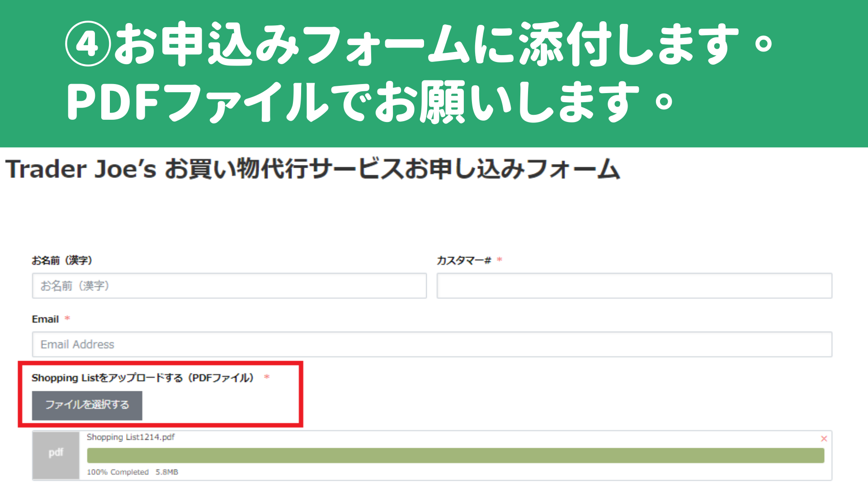Image resolution: width=868 pixels, height=488 pixels.
Task: Select the Shopping List1214.pdf file name
Action: pyautogui.click(x=130, y=437)
